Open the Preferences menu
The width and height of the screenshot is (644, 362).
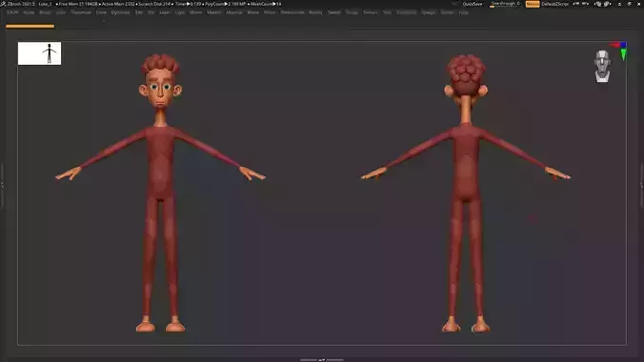pyautogui.click(x=292, y=12)
